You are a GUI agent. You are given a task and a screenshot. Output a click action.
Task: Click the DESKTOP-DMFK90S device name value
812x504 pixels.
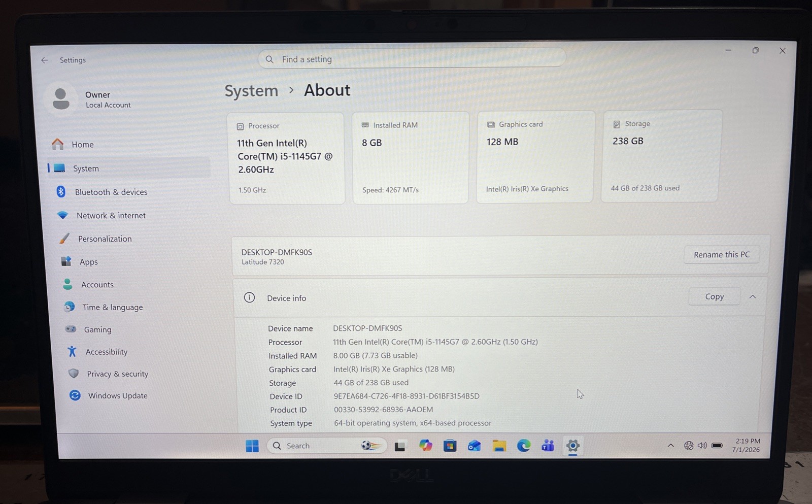coord(367,328)
